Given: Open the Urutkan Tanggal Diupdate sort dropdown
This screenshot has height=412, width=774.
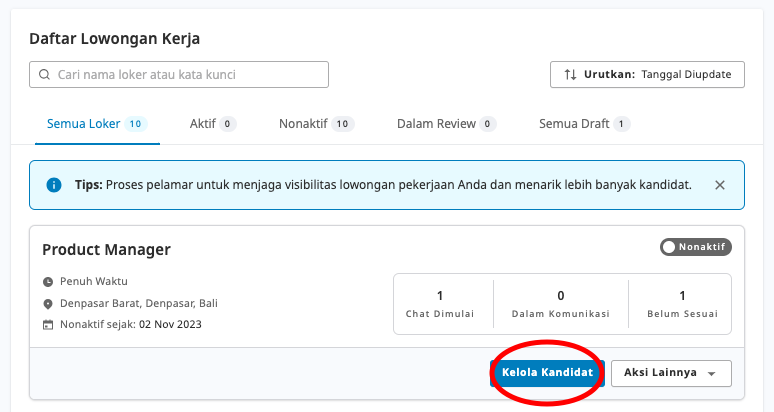Looking at the screenshot, I should [x=647, y=75].
